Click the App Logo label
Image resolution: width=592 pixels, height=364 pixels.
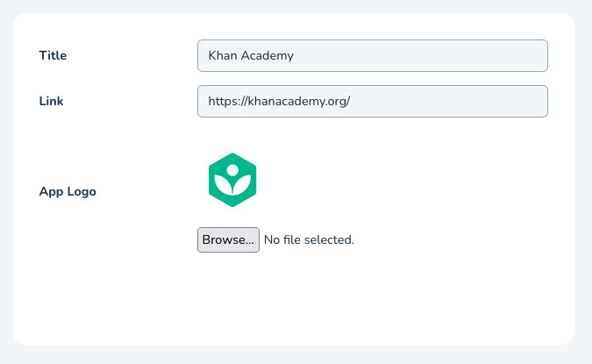pos(68,191)
